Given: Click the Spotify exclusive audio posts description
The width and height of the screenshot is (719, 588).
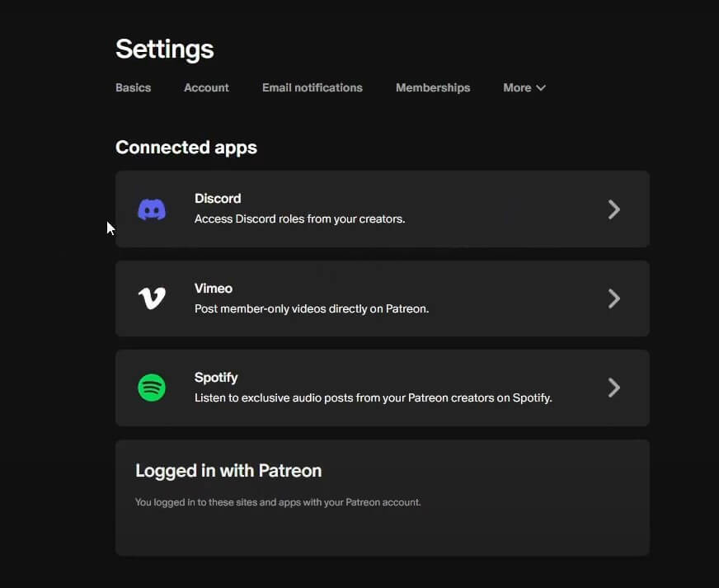Looking at the screenshot, I should [374, 397].
